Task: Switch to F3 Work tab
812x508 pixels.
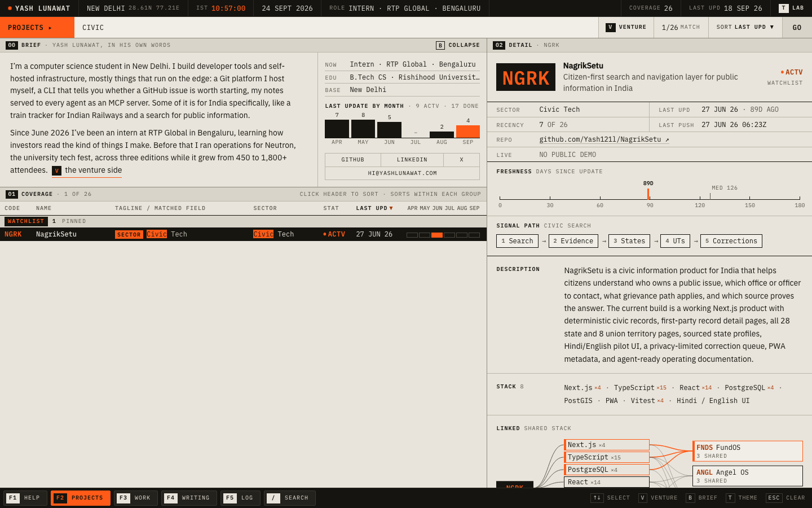Action: pyautogui.click(x=136, y=498)
